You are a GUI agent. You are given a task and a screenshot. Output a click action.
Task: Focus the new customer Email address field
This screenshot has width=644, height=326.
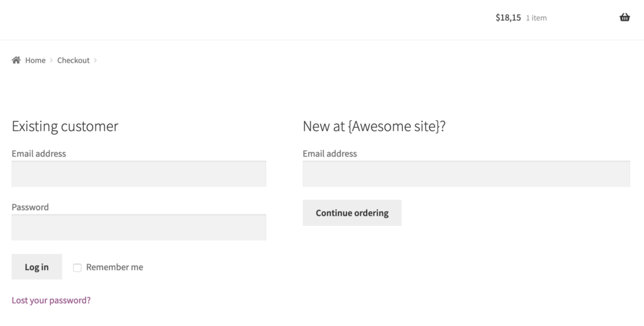tap(466, 174)
